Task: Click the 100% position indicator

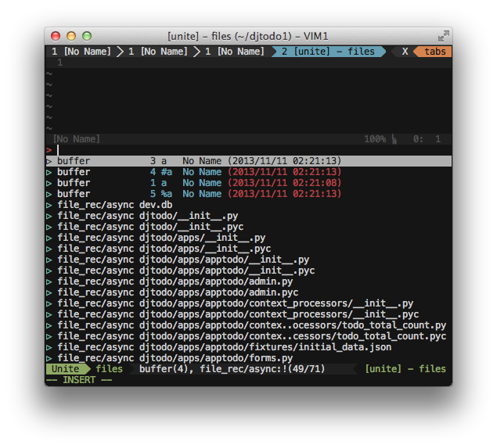Action: 375,139
